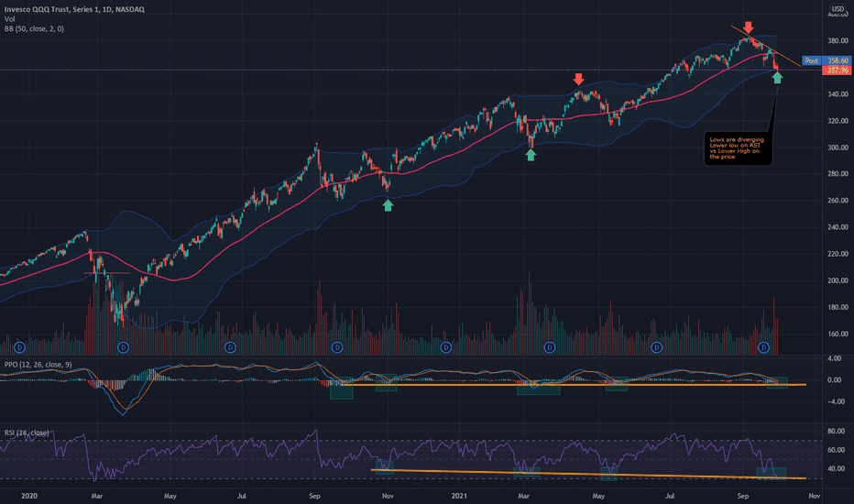Click the PPO axis -4.00 label

click(x=834, y=401)
